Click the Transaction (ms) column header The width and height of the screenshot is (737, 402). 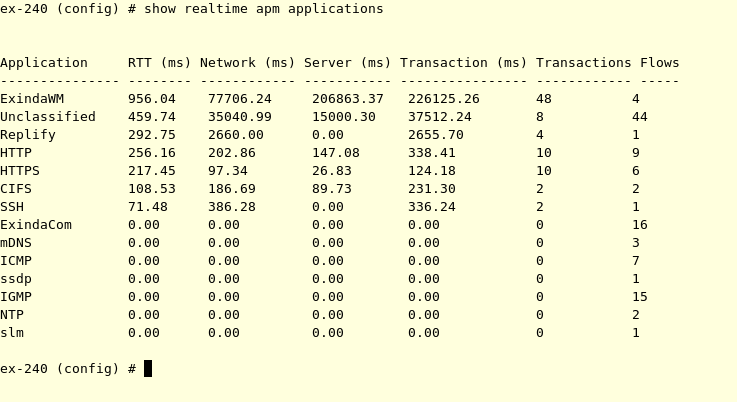463,63
